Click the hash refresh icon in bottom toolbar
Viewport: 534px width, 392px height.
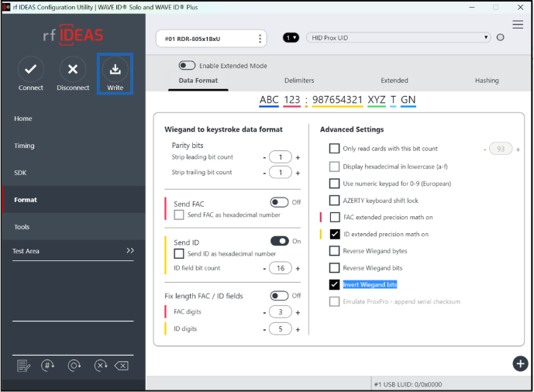pyautogui.click(x=48, y=366)
